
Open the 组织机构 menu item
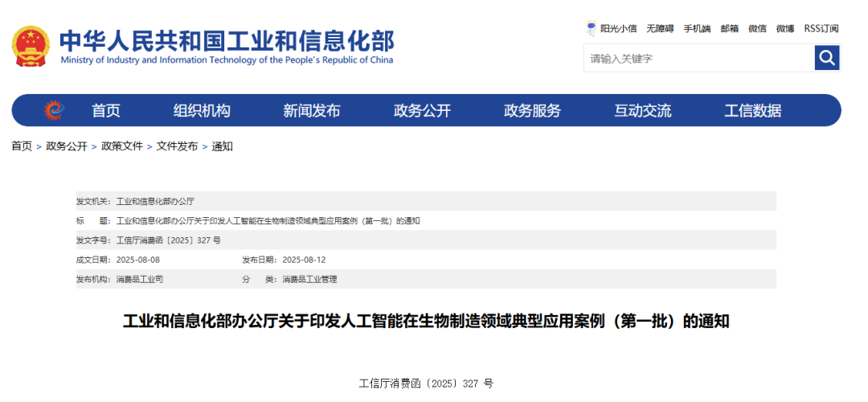coord(202,111)
